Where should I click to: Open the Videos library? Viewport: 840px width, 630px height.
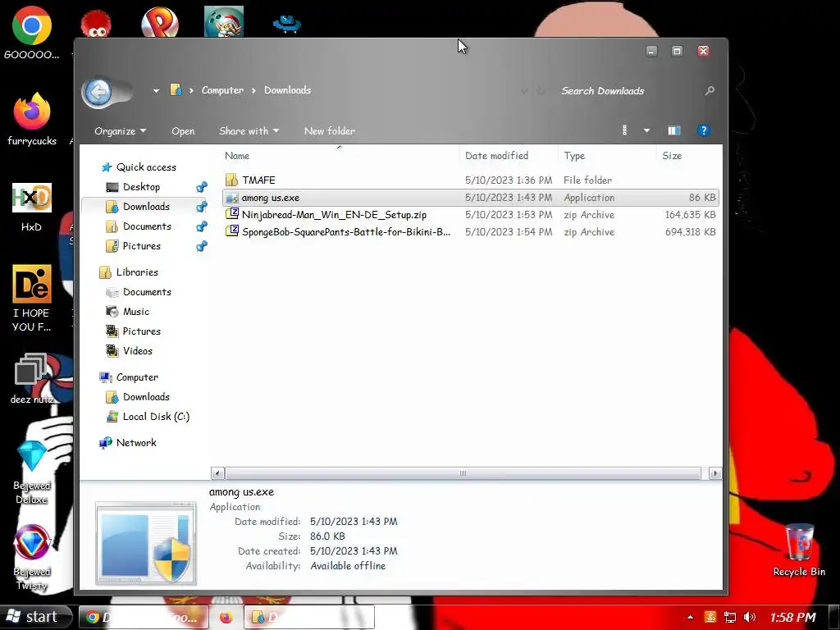138,351
